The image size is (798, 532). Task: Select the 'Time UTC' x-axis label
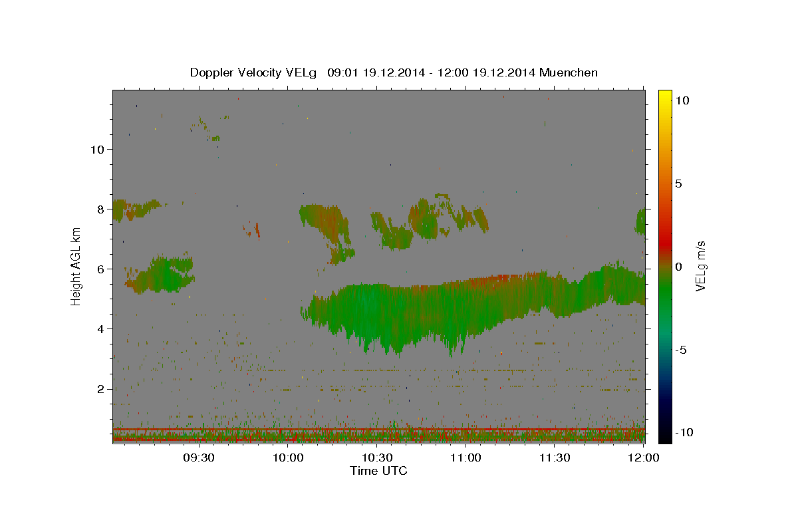click(x=378, y=471)
